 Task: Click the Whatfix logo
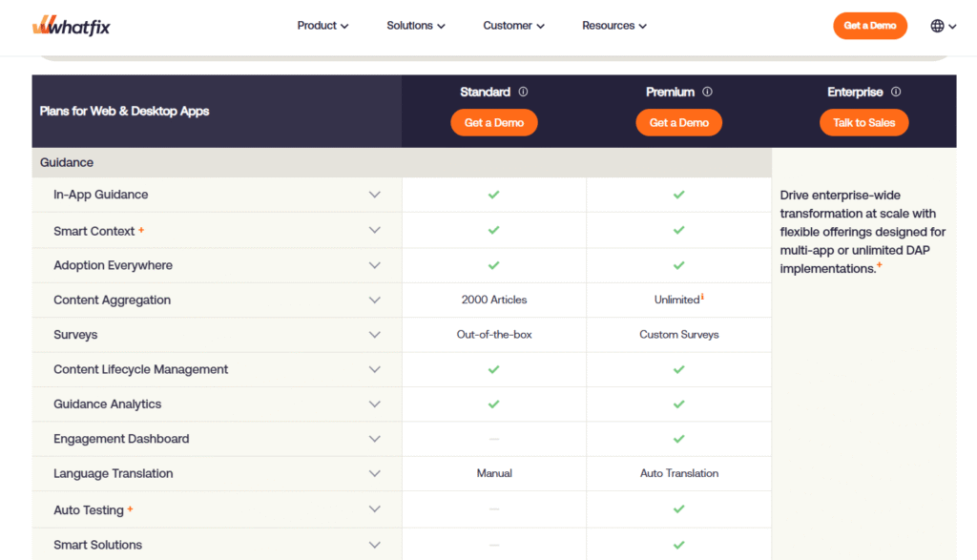click(70, 26)
